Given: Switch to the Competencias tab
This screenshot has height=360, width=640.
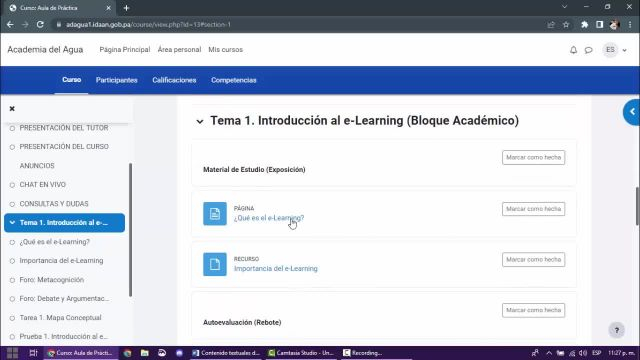Looking at the screenshot, I should [x=233, y=80].
